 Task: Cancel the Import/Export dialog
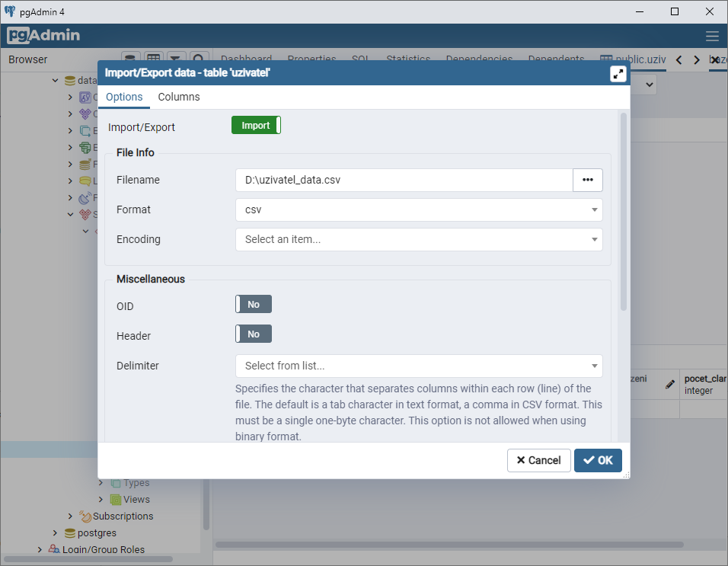click(x=538, y=460)
